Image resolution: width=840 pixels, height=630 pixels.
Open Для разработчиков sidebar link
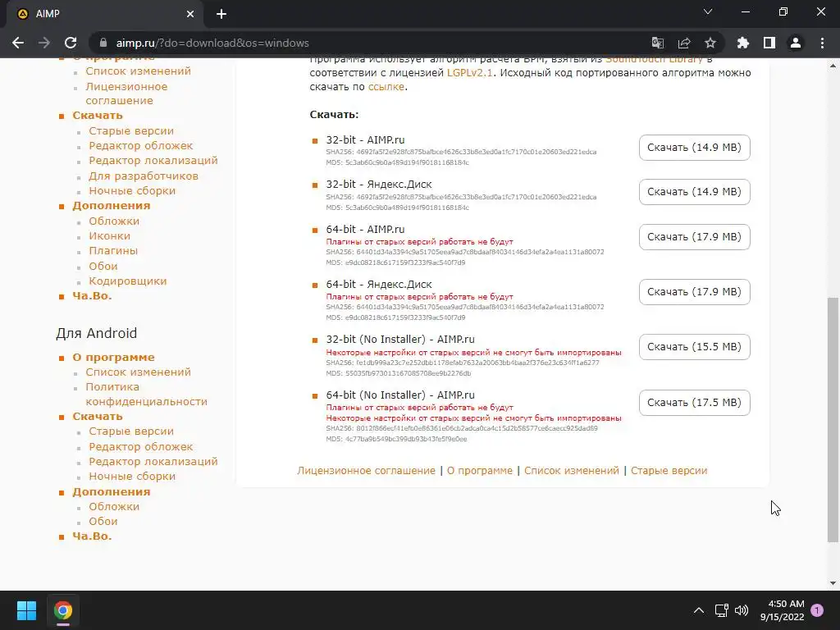[x=144, y=176]
